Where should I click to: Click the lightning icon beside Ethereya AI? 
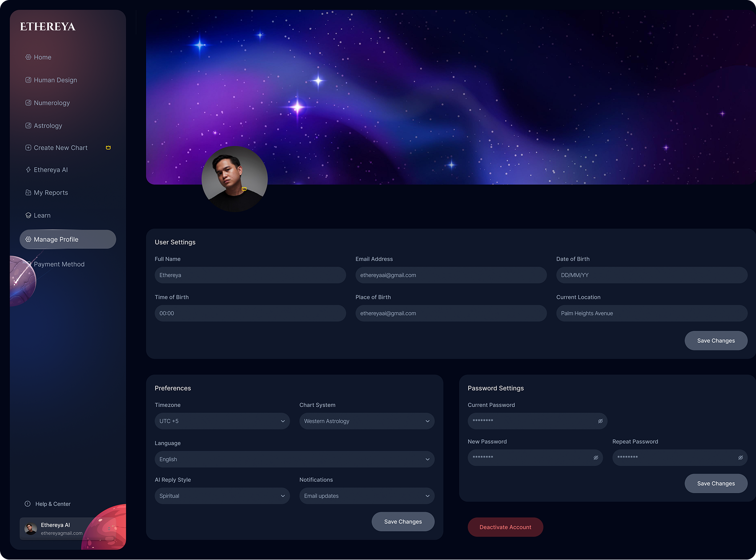pos(28,170)
